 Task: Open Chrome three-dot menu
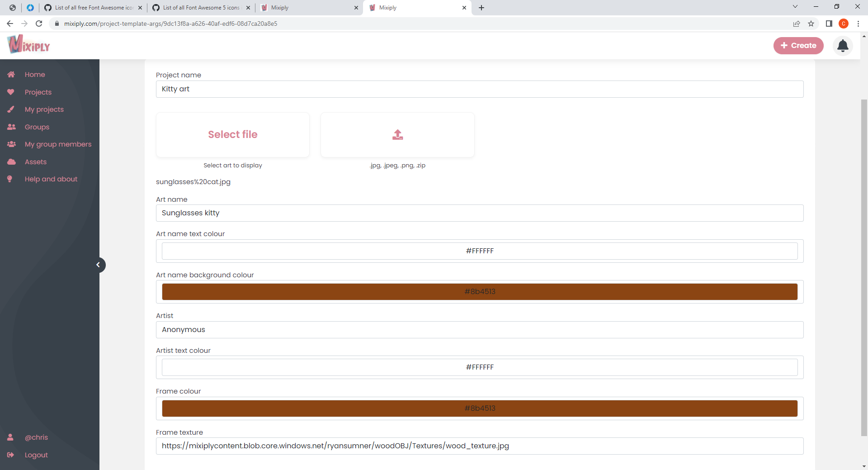[x=858, y=24]
